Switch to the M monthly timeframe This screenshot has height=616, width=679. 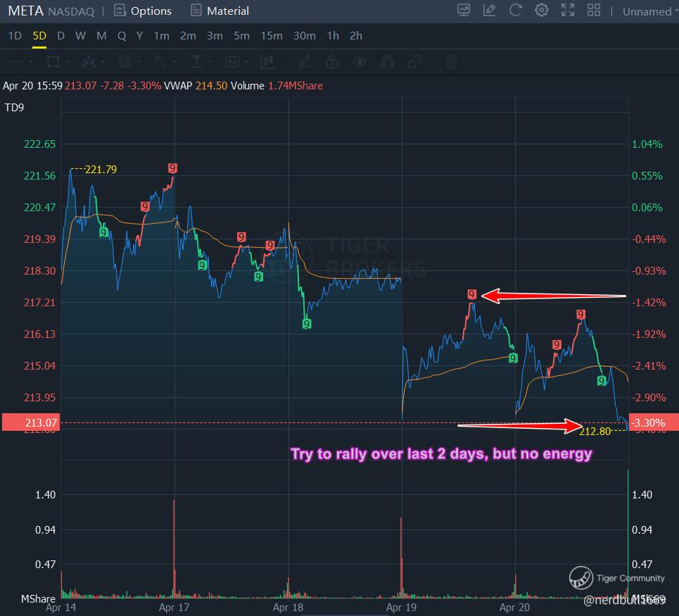(101, 35)
